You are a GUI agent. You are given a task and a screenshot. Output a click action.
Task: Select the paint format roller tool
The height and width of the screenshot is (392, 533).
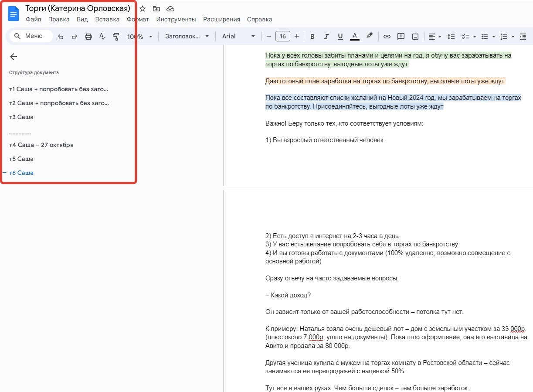click(116, 37)
